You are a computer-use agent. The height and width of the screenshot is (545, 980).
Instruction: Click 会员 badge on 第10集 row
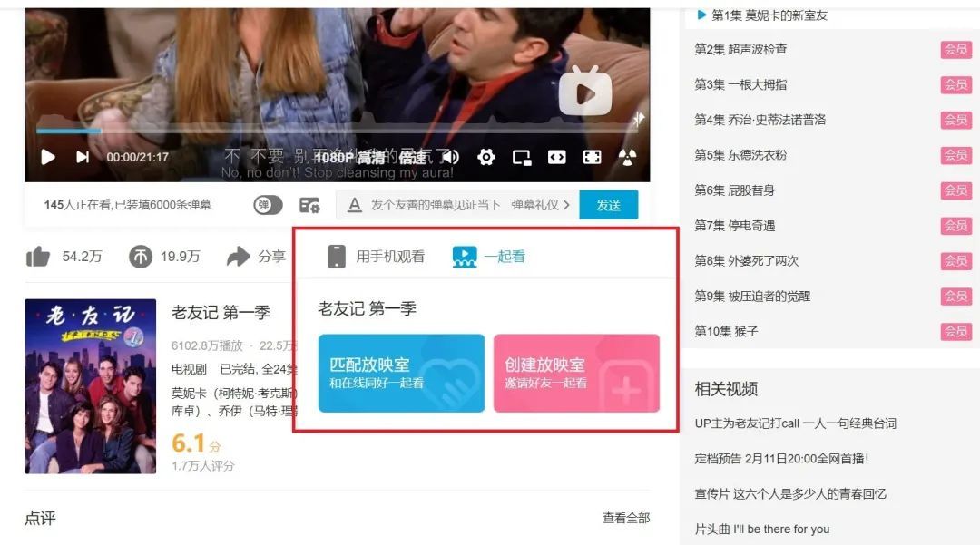[x=956, y=332]
